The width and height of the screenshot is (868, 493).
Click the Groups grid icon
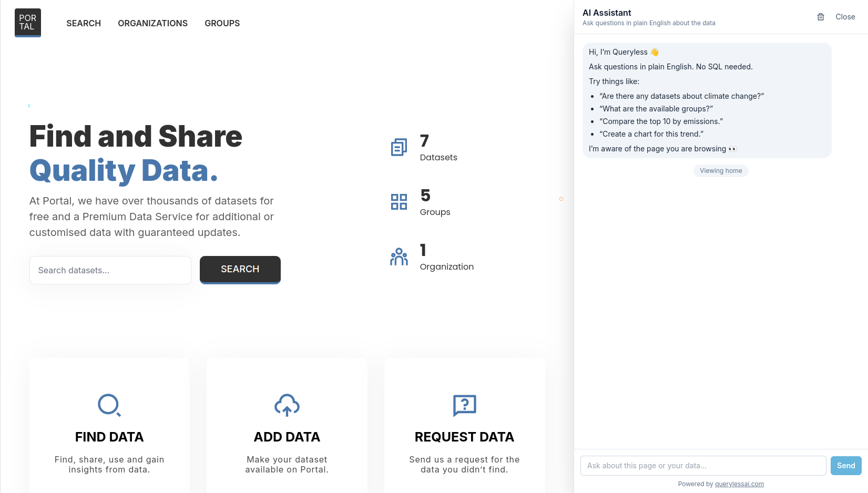pos(399,201)
